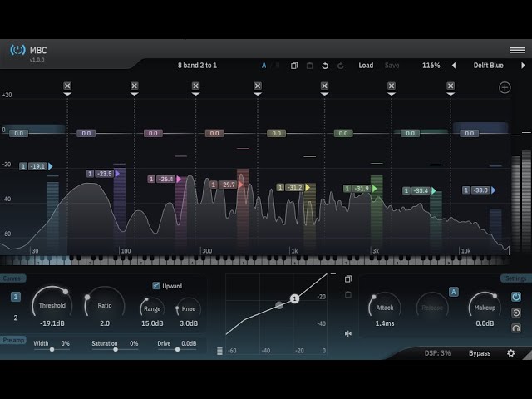Toggle the Upward compression checkbox

pos(156,286)
